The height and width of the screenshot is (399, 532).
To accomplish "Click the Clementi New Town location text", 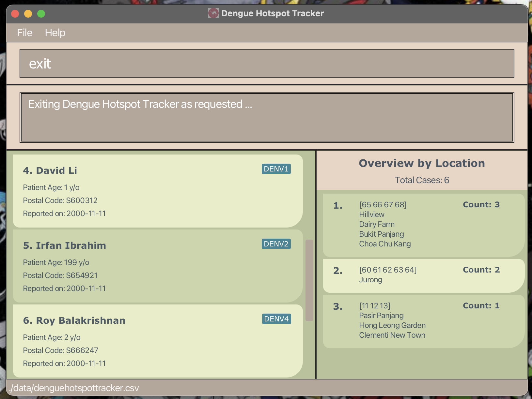I will coord(392,335).
